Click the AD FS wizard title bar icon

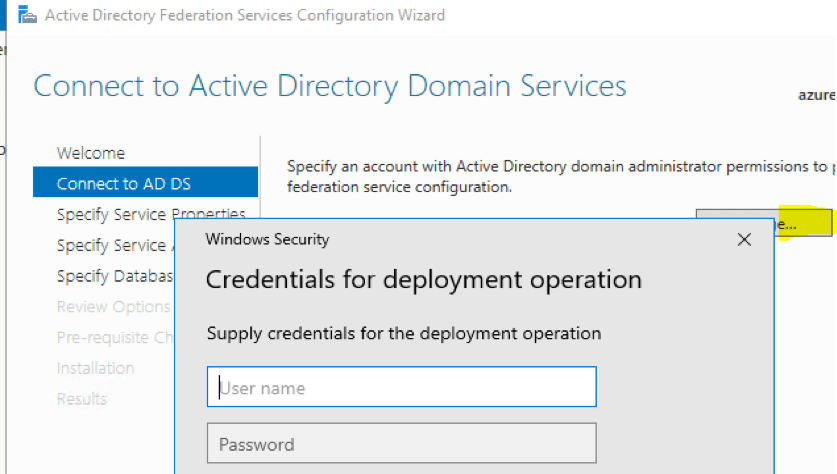tap(27, 15)
